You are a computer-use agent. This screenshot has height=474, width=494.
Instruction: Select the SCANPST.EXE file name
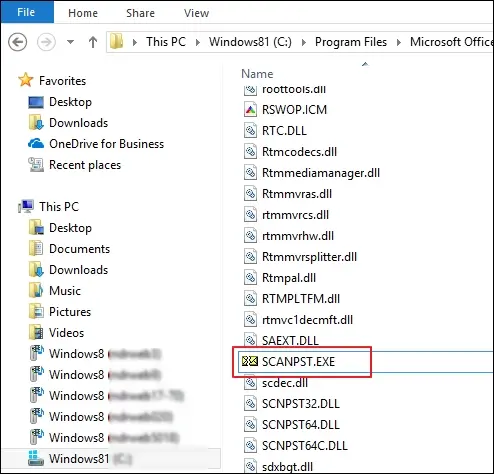coord(298,362)
